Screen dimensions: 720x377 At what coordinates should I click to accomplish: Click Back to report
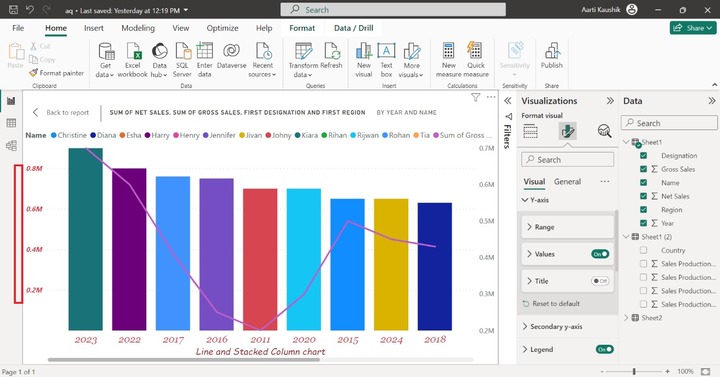coord(61,113)
